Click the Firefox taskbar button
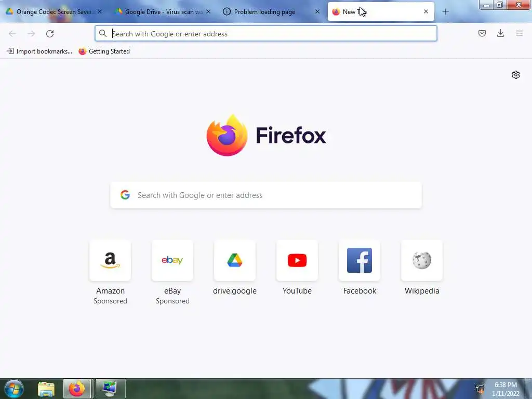The image size is (532, 399). pos(77,389)
